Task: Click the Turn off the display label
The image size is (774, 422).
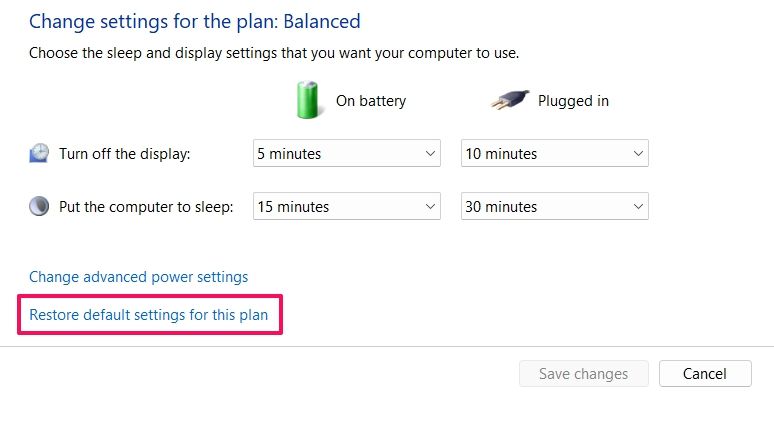Action: click(x=124, y=154)
